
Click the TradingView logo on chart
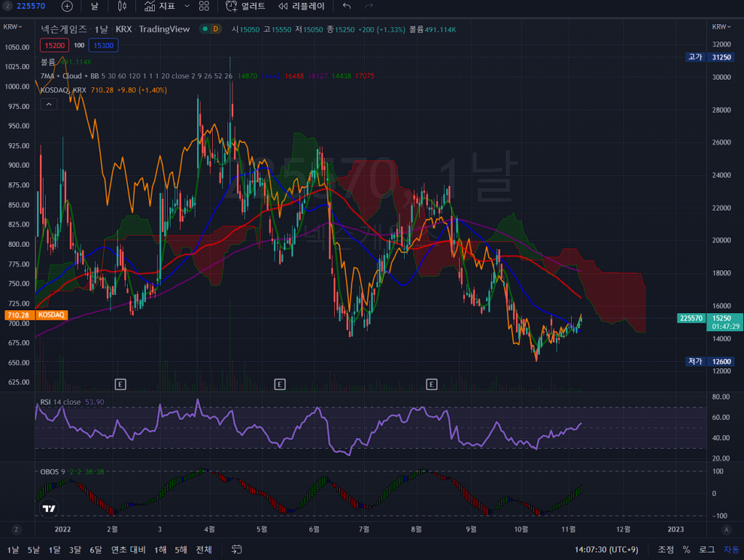[x=49, y=509]
